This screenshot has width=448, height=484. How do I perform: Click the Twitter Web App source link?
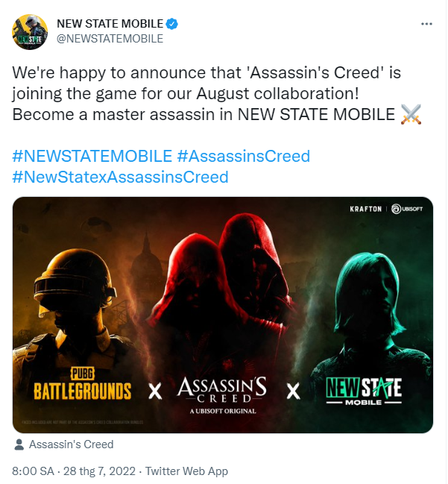tap(186, 471)
